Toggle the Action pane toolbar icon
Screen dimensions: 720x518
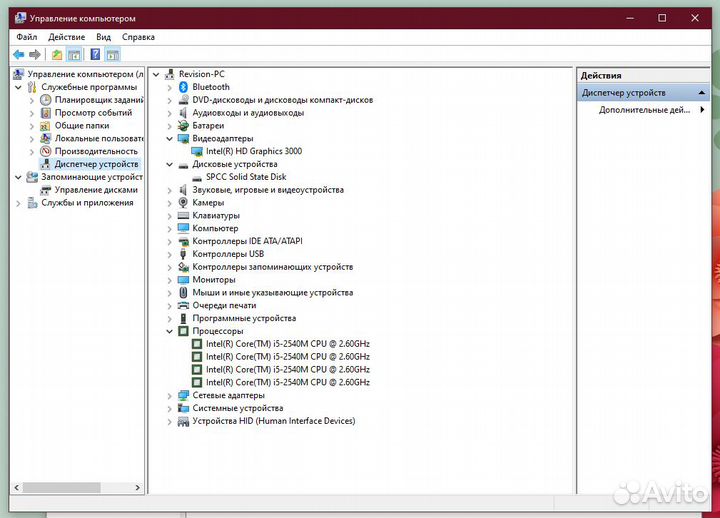coord(112,55)
